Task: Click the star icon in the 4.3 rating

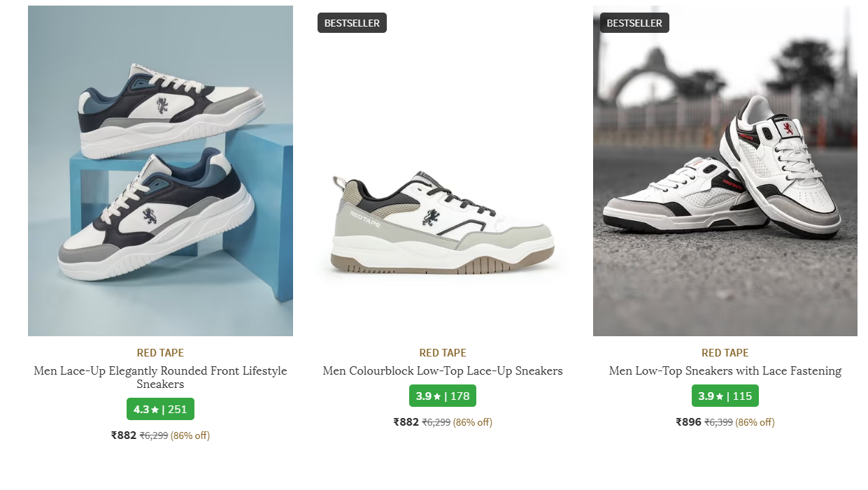Action: [x=155, y=410]
